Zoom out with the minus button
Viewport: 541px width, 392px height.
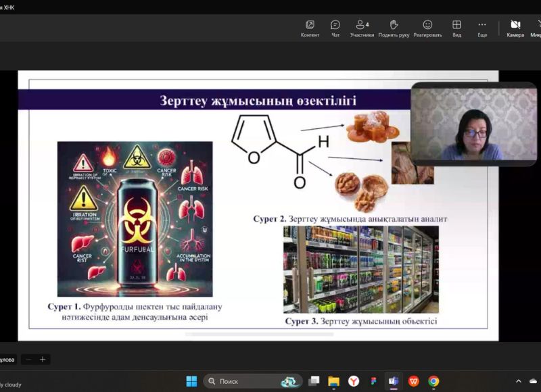click(28, 360)
